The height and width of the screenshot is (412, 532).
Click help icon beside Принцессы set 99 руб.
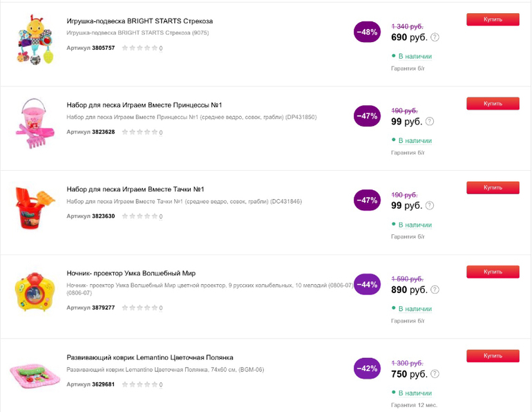click(430, 122)
